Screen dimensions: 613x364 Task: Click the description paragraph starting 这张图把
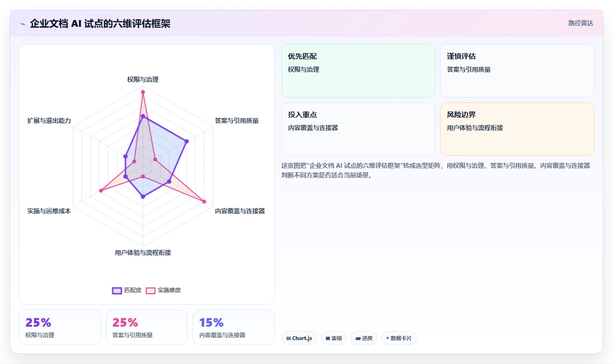click(436, 170)
